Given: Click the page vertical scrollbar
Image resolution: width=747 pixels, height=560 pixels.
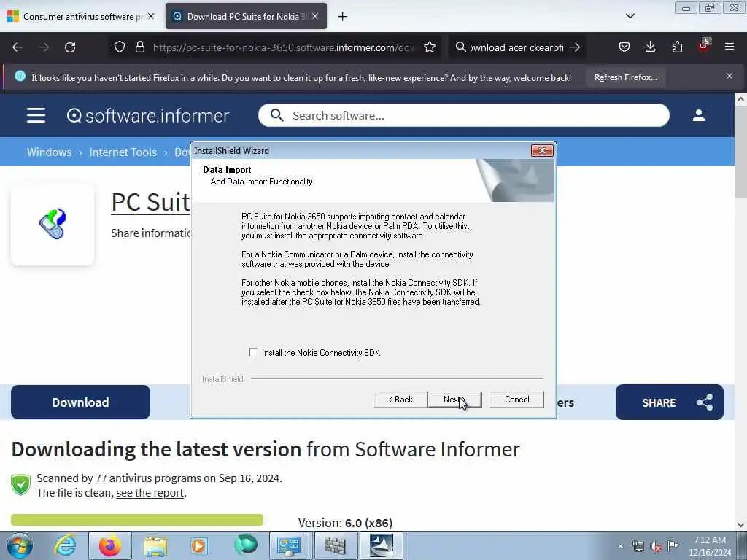Looking at the screenshot, I should click(x=740, y=152).
